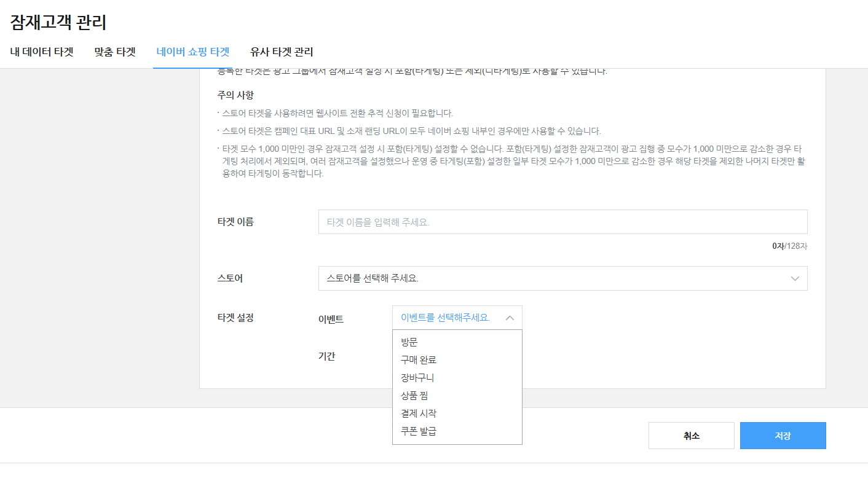The height and width of the screenshot is (478, 868).
Task: Choose 방문 from the event list
Action: tap(409, 342)
